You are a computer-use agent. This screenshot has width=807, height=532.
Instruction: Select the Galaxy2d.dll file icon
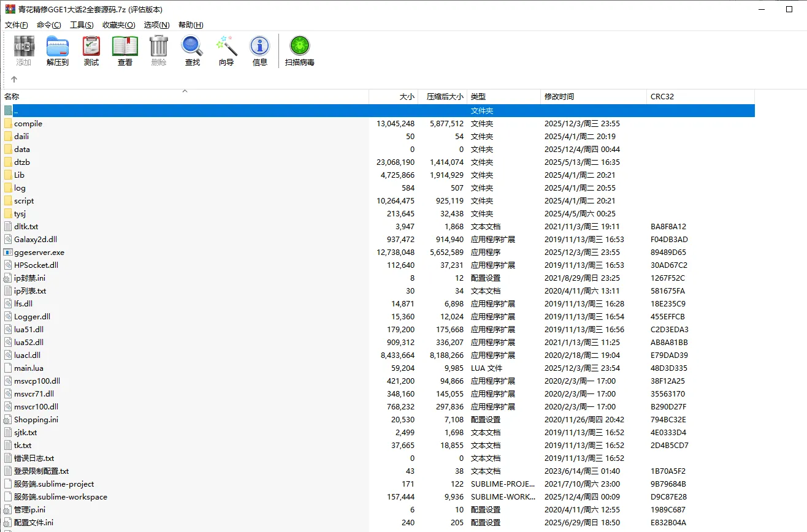(x=8, y=239)
